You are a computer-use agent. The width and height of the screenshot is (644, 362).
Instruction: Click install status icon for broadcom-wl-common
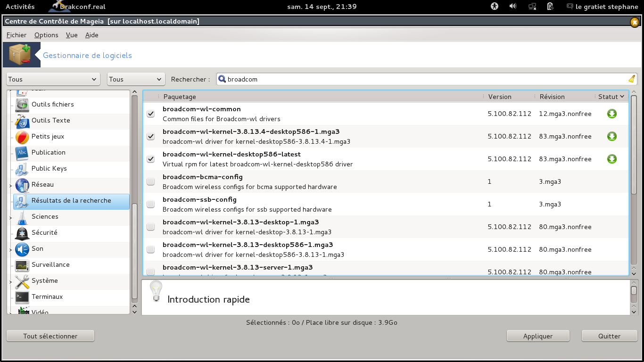point(612,114)
